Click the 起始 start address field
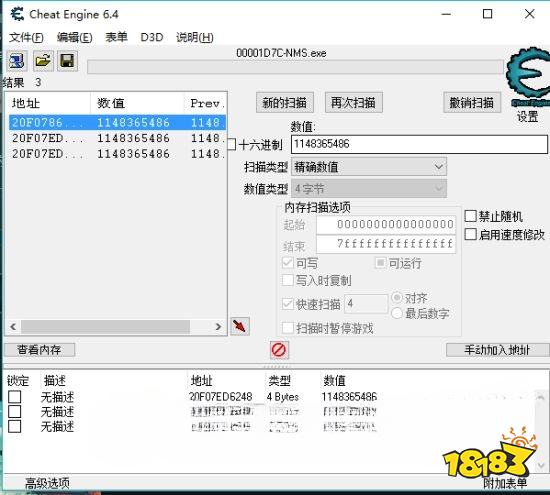550x495 pixels. click(386, 225)
